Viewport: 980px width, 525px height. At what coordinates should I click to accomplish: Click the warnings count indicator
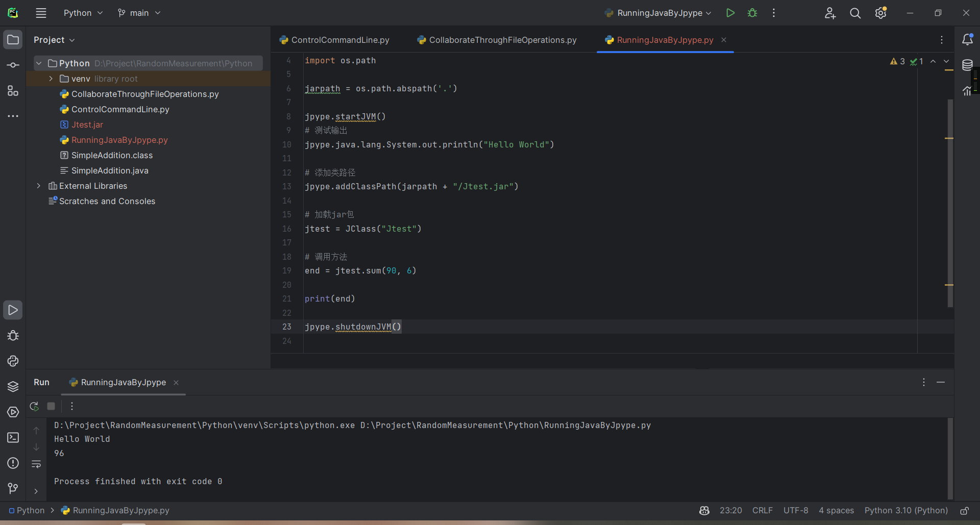click(897, 62)
